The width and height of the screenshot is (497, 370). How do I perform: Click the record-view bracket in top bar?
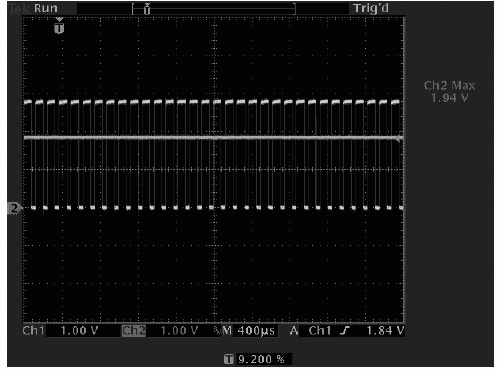pyautogui.click(x=214, y=9)
